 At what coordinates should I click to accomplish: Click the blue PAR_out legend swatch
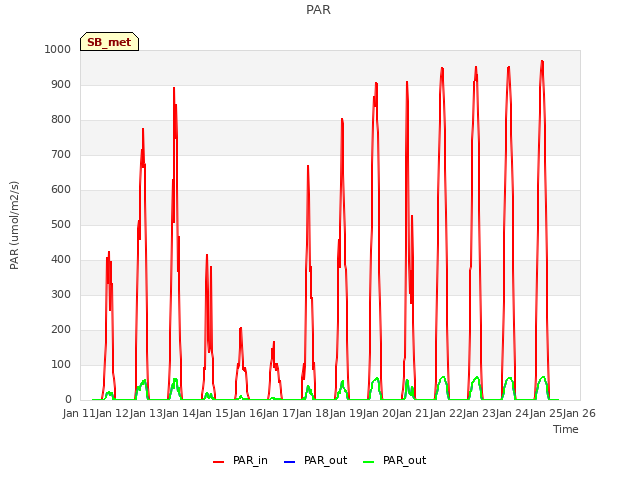click(289, 462)
